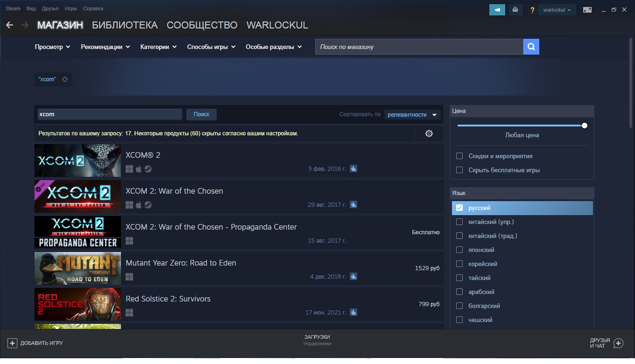Click thumb icon on Red Solstice 2 row
Viewport: 635px width, 364px height.
[x=353, y=312]
